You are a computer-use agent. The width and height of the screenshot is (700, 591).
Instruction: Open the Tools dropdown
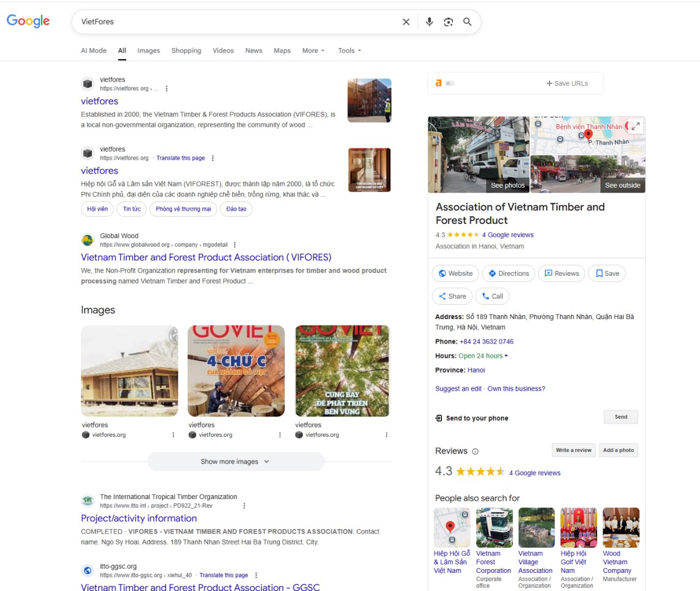pyautogui.click(x=349, y=50)
